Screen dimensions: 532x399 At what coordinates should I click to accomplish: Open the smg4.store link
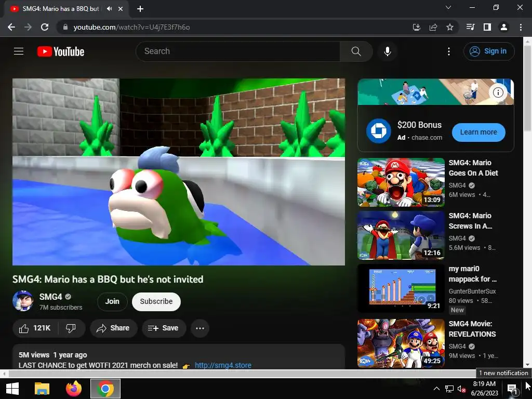pyautogui.click(x=223, y=365)
